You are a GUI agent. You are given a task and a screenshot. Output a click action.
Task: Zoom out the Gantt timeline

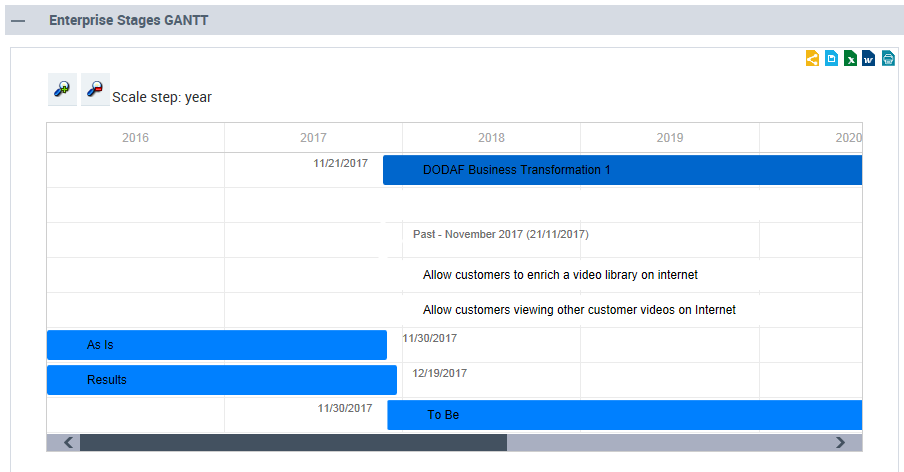click(x=95, y=89)
